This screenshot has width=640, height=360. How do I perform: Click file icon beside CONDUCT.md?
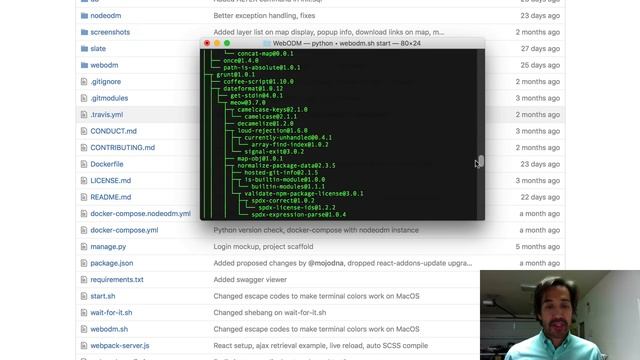(84, 131)
